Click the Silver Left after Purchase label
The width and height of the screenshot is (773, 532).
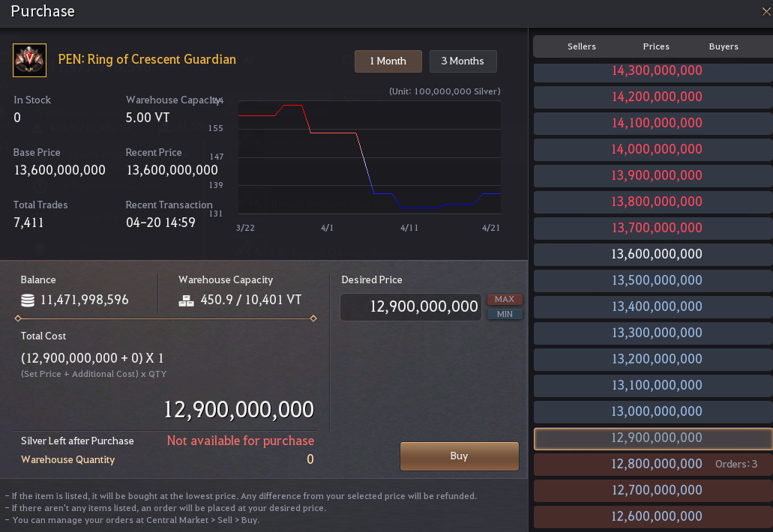click(x=77, y=441)
